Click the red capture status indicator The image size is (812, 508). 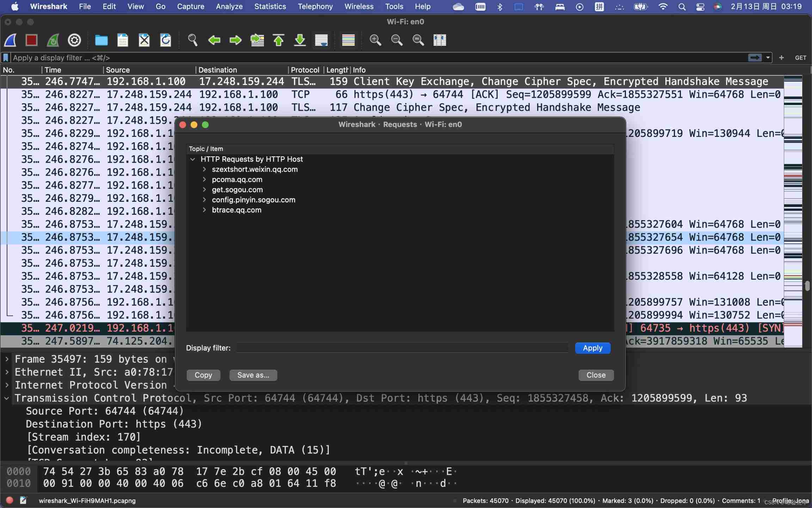[x=10, y=500]
